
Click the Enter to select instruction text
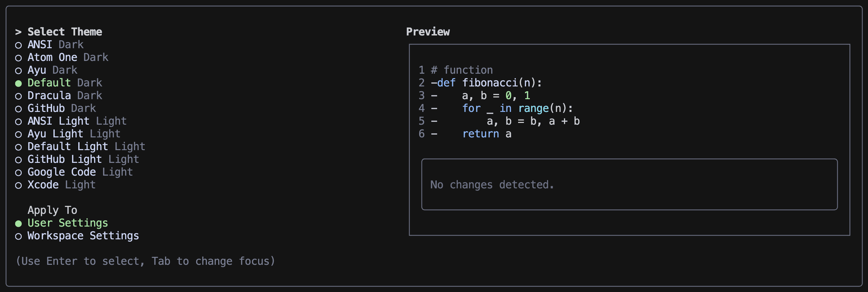145,261
